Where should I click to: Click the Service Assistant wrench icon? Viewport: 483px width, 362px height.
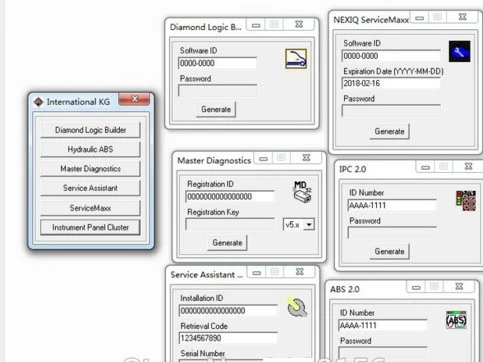[297, 307]
